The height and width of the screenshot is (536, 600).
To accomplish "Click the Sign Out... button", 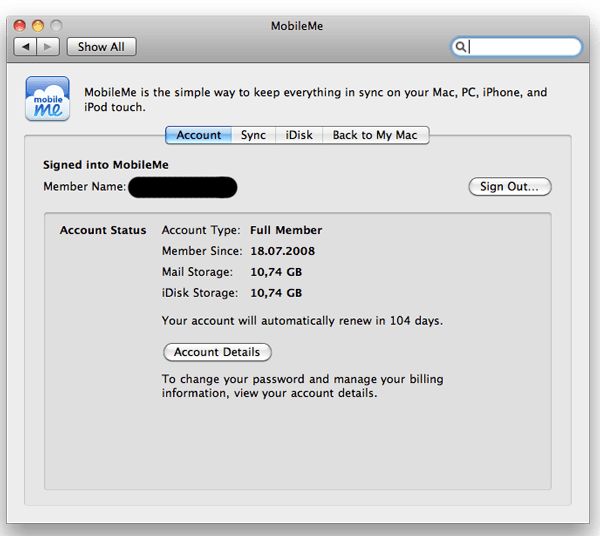I will (x=510, y=186).
